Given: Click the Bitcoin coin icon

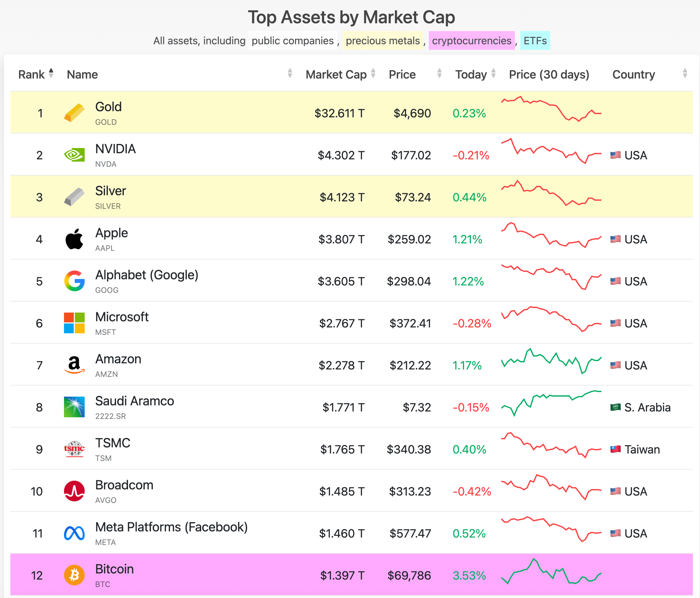Looking at the screenshot, I should [x=74, y=575].
